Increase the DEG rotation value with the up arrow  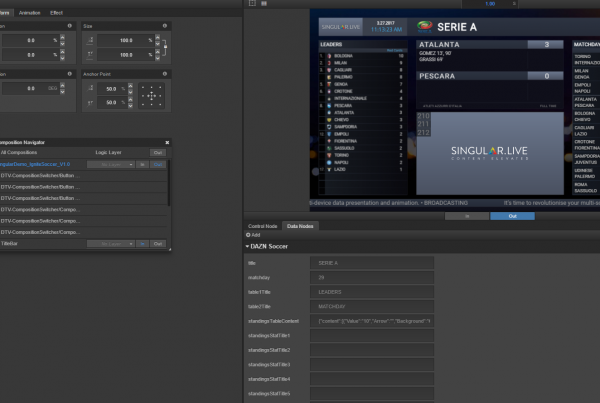(62, 85)
